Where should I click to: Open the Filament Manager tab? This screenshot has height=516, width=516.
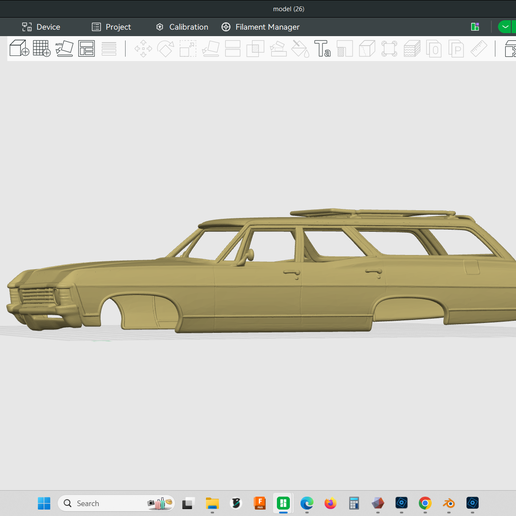(260, 27)
